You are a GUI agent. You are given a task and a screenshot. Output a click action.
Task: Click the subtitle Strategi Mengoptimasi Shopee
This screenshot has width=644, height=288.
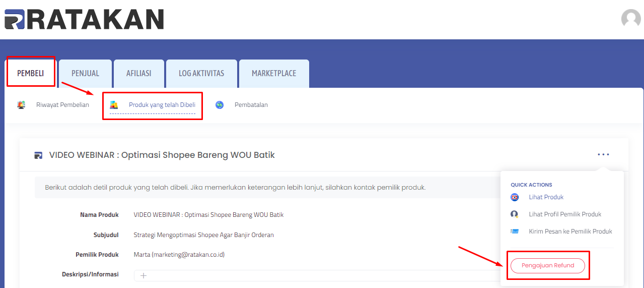click(203, 235)
